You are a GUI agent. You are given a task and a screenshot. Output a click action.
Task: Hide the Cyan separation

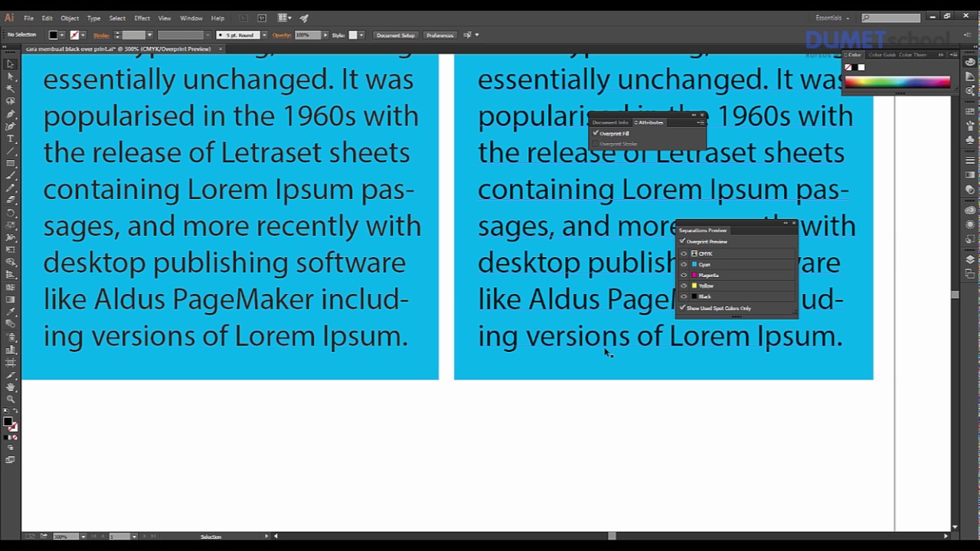click(684, 264)
